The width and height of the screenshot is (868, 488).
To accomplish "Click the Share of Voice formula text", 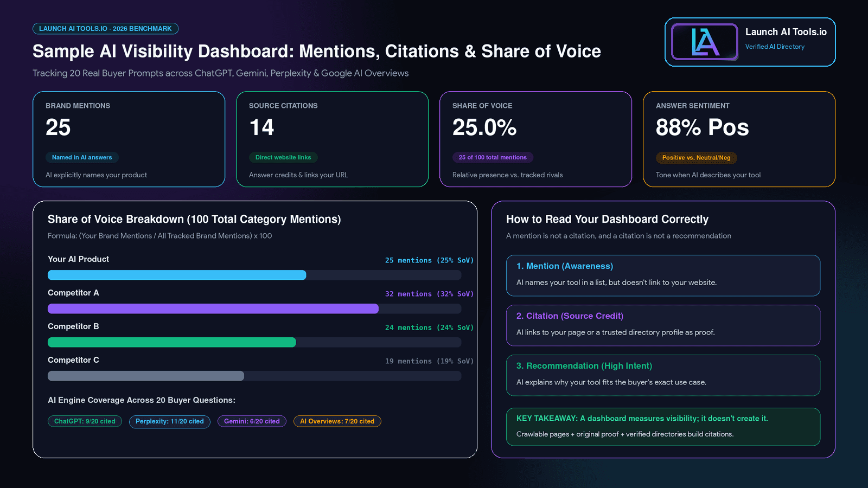I will click(159, 236).
